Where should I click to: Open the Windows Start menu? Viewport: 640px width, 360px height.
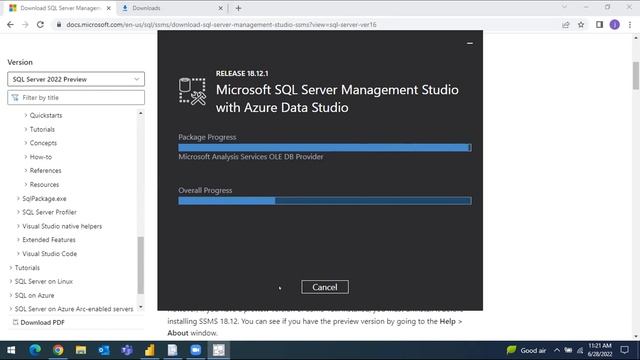click(x=11, y=350)
